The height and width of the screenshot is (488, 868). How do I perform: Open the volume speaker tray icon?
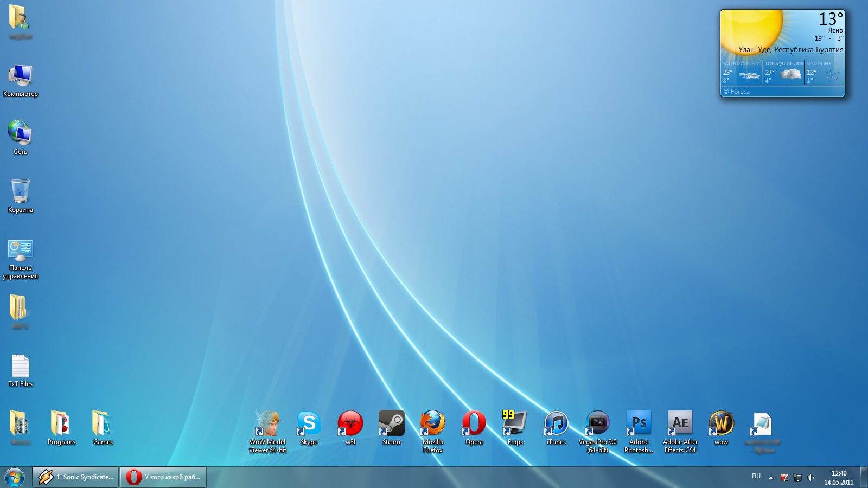click(810, 478)
